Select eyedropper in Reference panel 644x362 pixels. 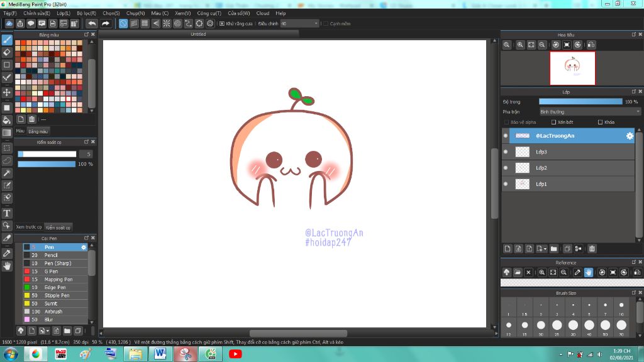pos(577,272)
